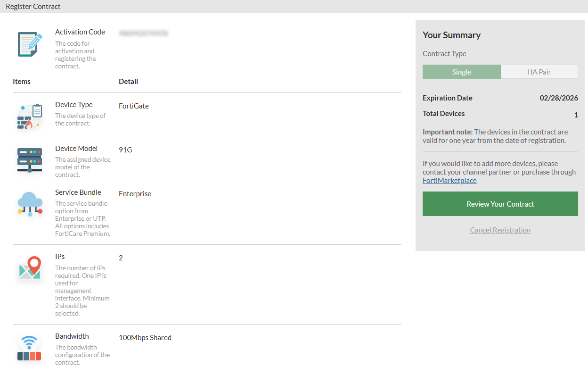Click the 100Mbps Shared bandwidth value

point(145,338)
